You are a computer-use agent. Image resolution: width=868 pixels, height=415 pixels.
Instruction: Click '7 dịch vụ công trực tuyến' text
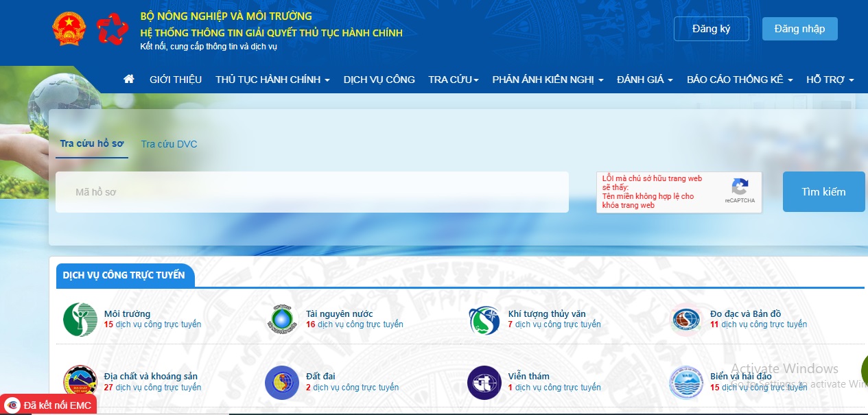[554, 324]
